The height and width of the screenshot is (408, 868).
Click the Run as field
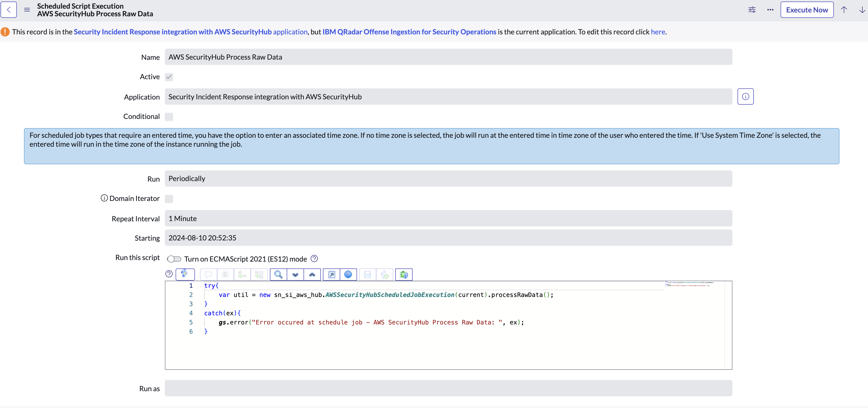tap(448, 388)
